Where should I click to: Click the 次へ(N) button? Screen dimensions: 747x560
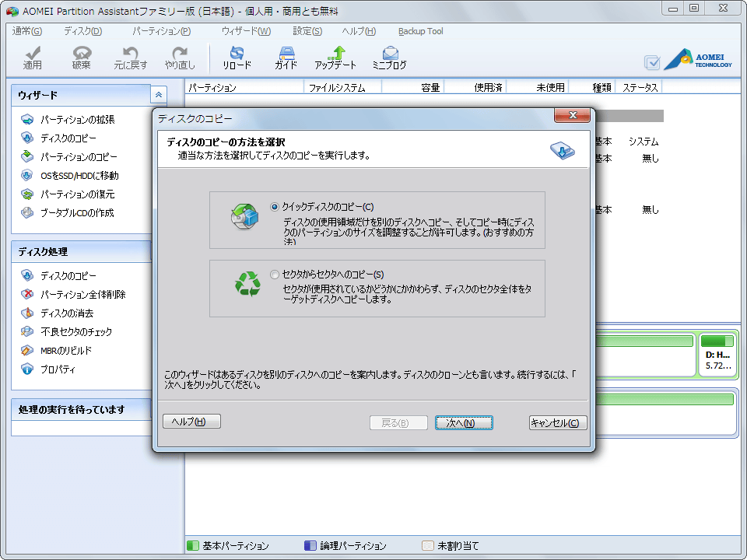click(464, 423)
